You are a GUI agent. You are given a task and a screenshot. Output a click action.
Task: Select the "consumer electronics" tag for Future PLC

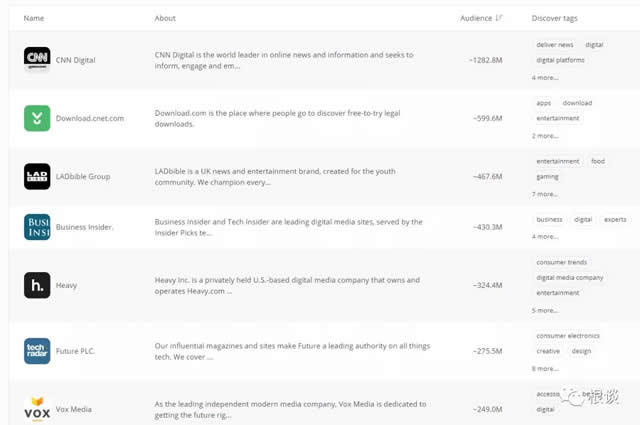tap(565, 336)
